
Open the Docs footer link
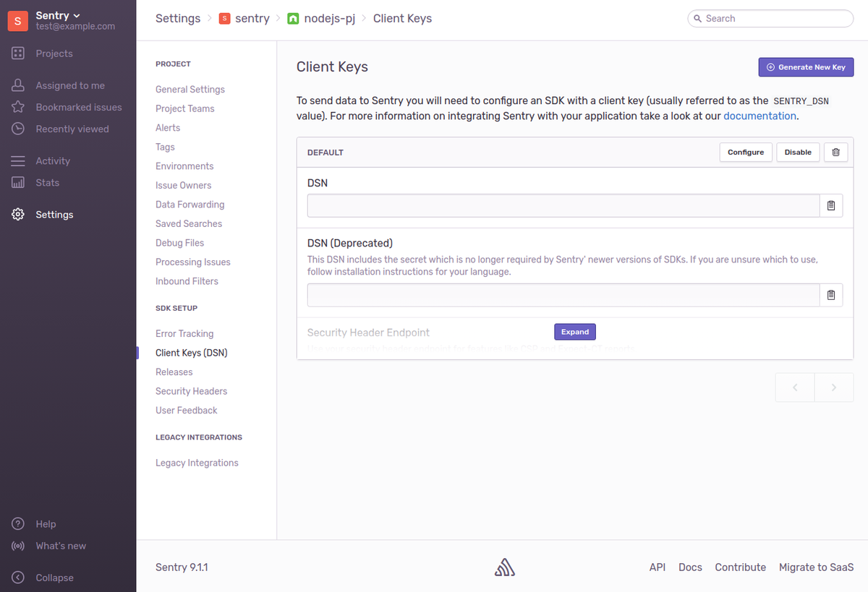point(690,567)
